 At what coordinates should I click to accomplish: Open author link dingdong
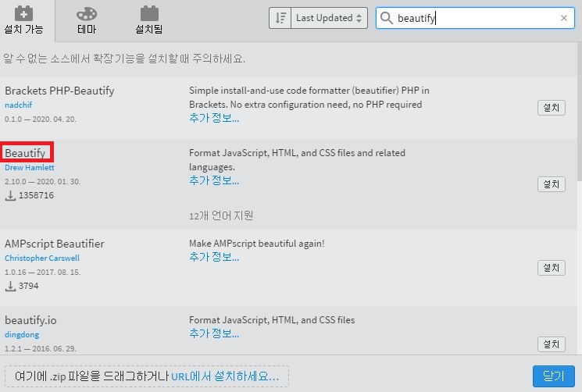(x=22, y=334)
